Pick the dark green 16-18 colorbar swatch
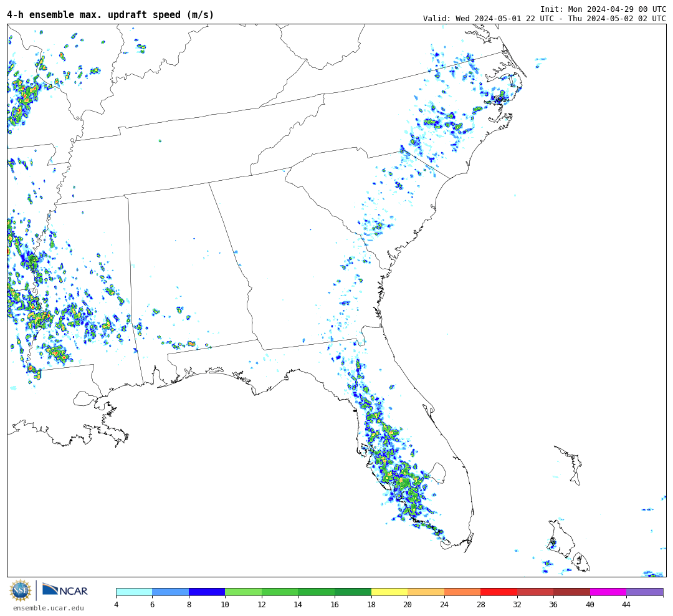This screenshot has width=673, height=616. (353, 592)
